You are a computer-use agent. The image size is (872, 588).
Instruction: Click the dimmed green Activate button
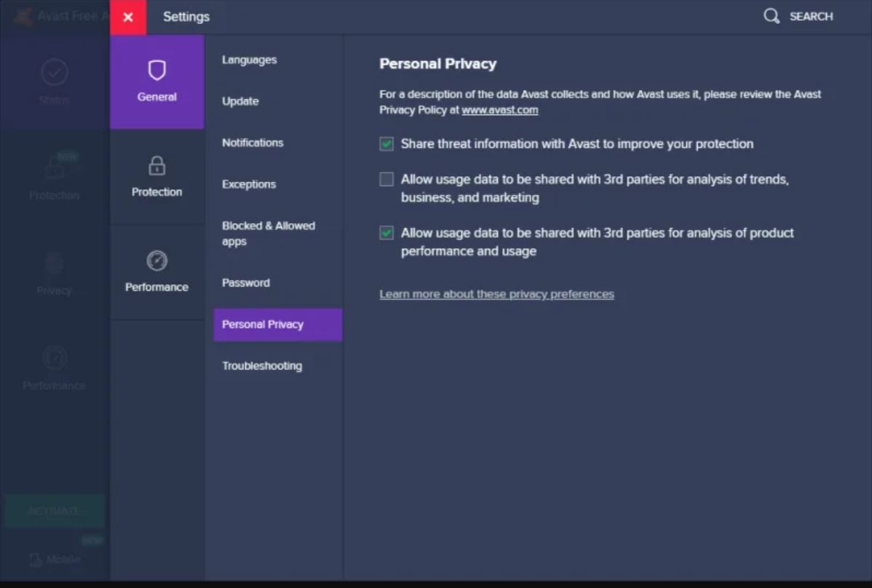[x=55, y=511]
